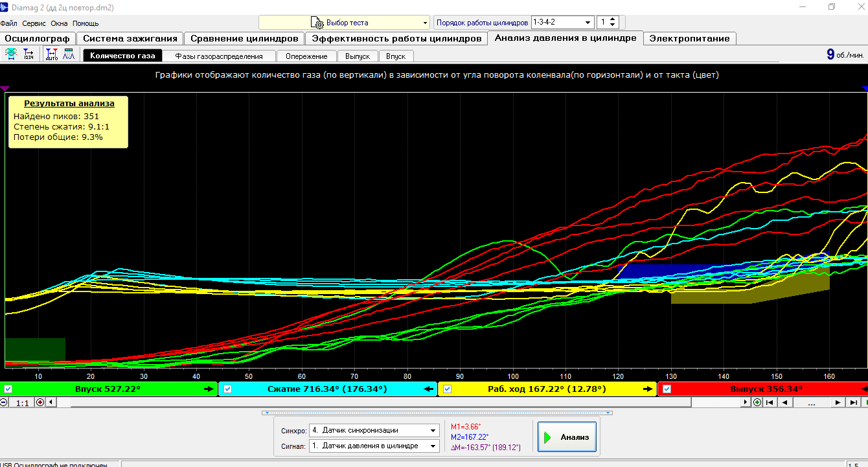The image size is (868, 467).
Task: Click the 1234 cylinder numbering icon
Action: click(x=29, y=55)
